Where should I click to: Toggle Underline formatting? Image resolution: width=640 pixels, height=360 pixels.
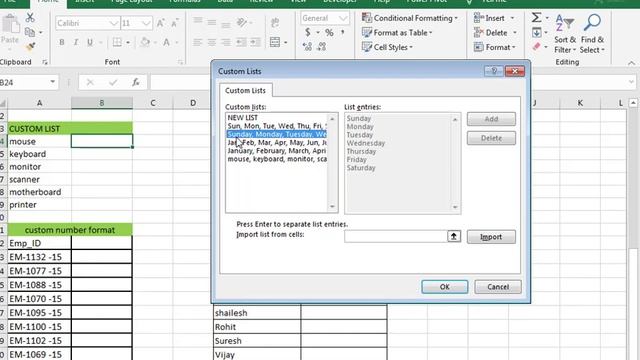(90, 42)
